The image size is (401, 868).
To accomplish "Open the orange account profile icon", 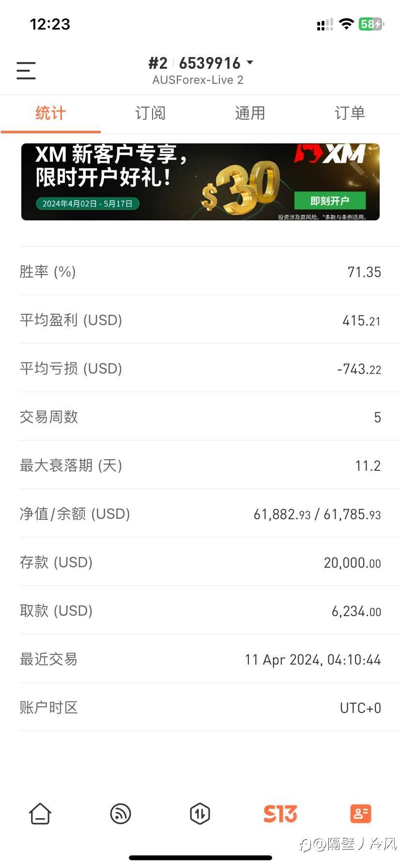I will coord(360,814).
